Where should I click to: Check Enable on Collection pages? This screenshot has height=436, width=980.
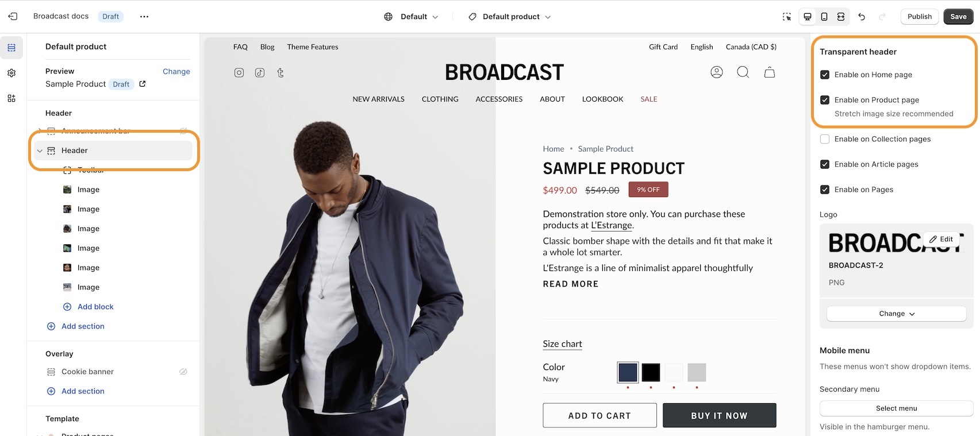pos(825,139)
